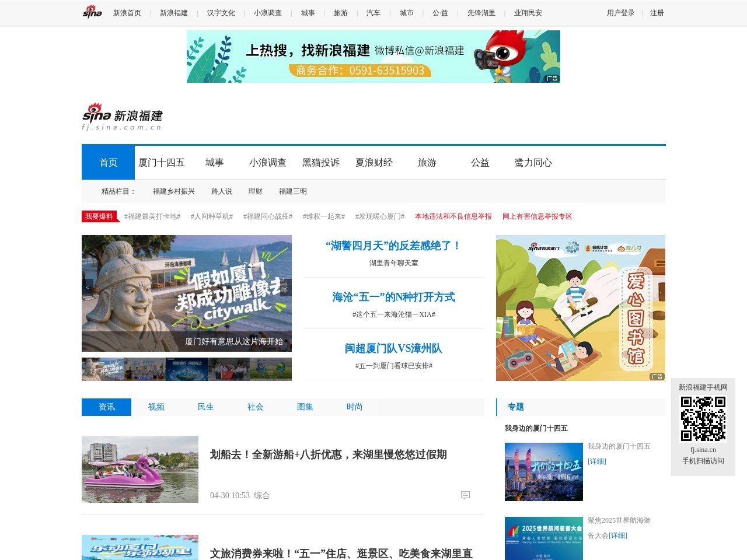Open comments icon on 划船去 article
747x560 pixels.
(465, 495)
